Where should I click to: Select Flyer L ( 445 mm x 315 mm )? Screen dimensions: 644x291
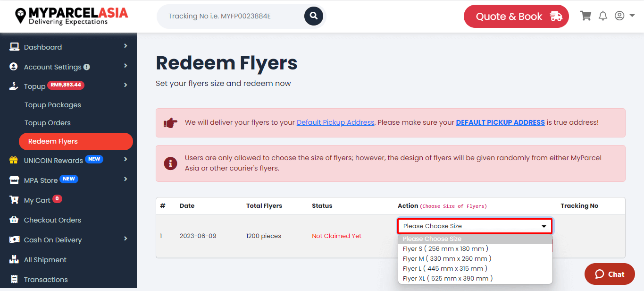(x=475, y=268)
